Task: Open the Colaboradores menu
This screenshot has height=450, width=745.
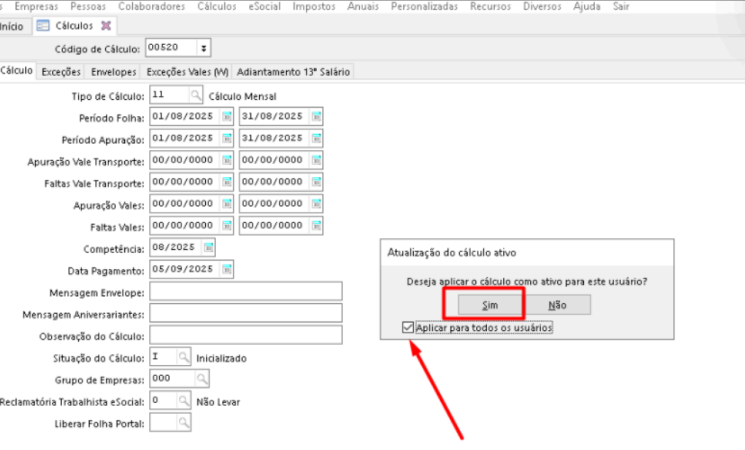Action: (x=152, y=6)
